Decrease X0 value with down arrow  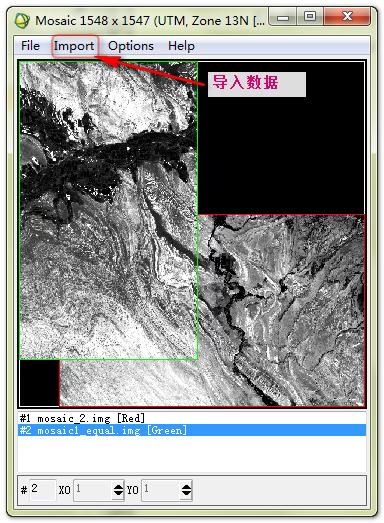tap(118, 493)
